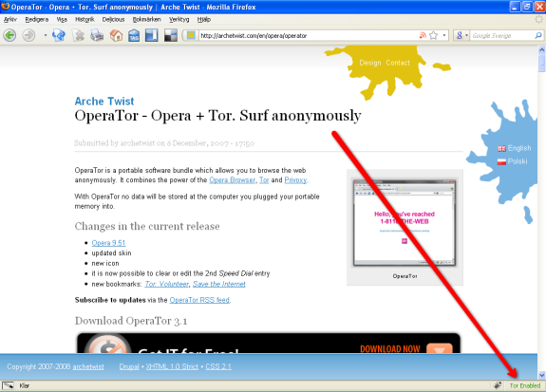Image resolution: width=546 pixels, height=392 pixels.
Task: Open the Historik menu
Action: pyautogui.click(x=85, y=20)
